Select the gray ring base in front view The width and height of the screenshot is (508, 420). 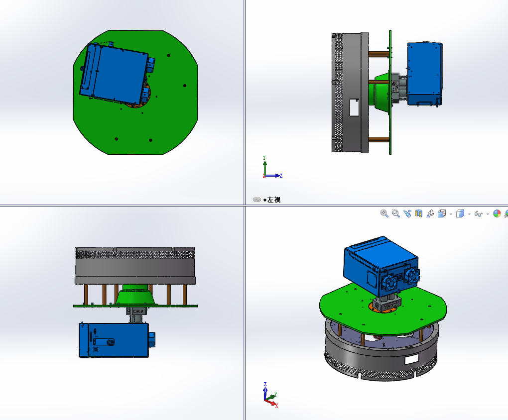pyautogui.click(x=135, y=266)
